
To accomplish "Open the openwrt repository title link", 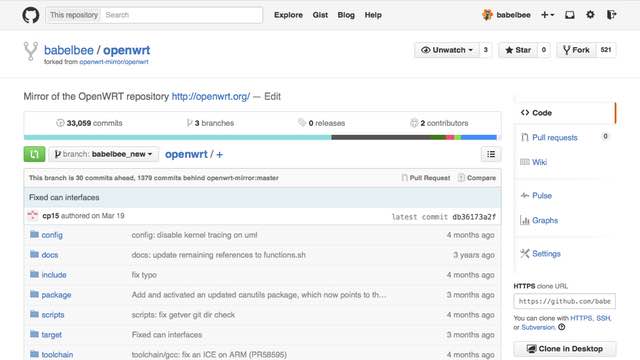I will click(x=127, y=50).
